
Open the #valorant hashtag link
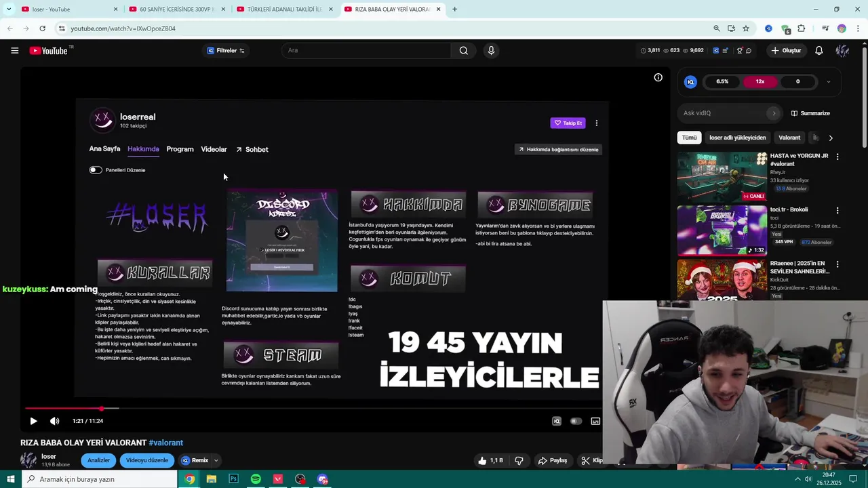(166, 443)
